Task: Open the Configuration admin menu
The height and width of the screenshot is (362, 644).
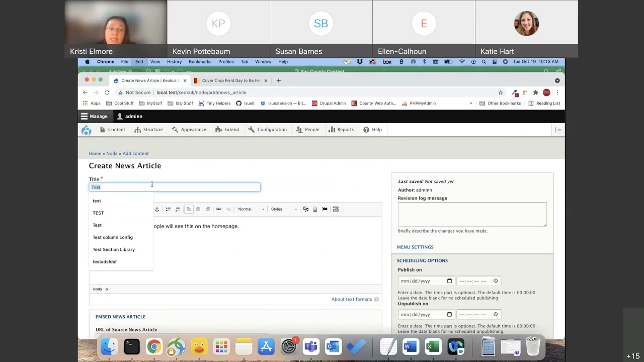Action: (267, 130)
